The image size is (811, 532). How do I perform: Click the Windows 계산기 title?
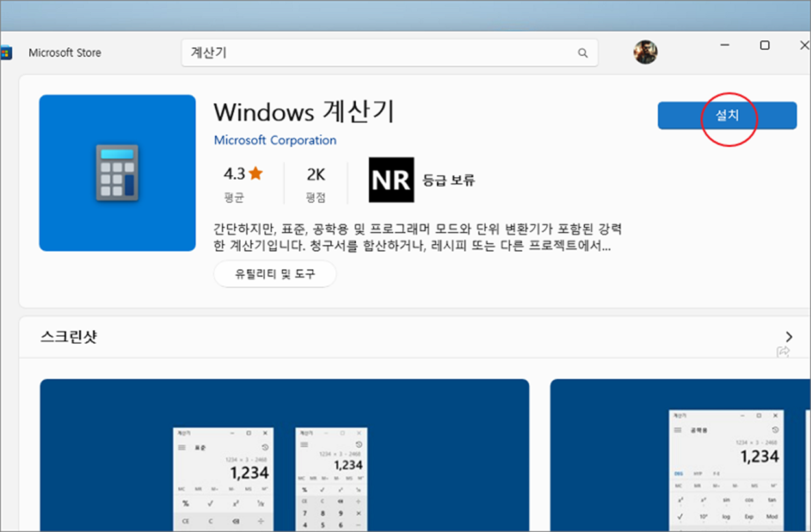coord(304,112)
